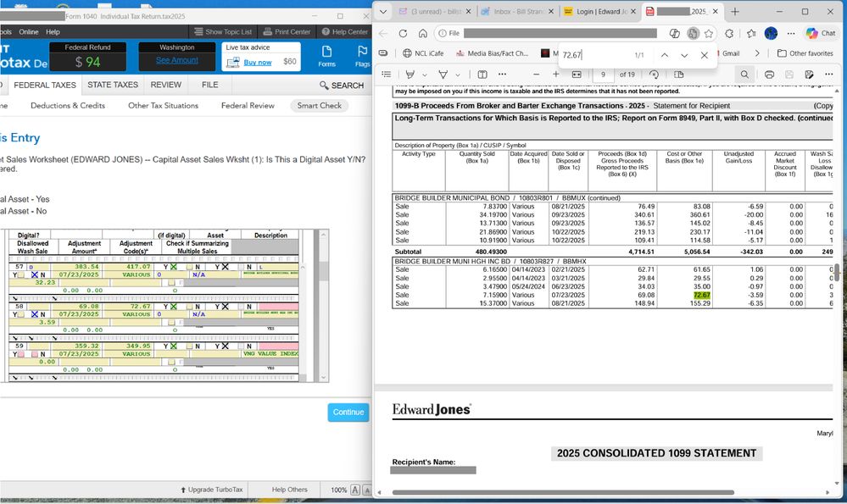Zoom in the PDF
This screenshot has height=504, width=847.
point(556,75)
